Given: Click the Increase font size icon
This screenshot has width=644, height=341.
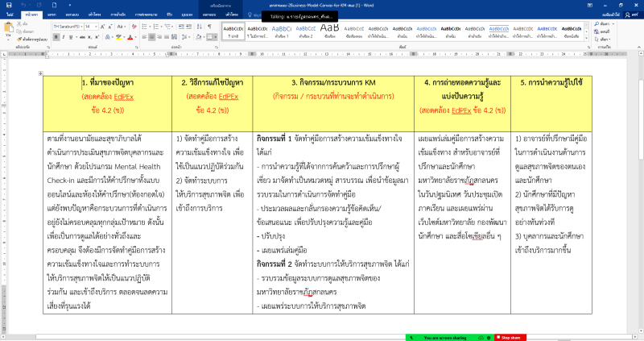Looking at the screenshot, I should (102, 27).
